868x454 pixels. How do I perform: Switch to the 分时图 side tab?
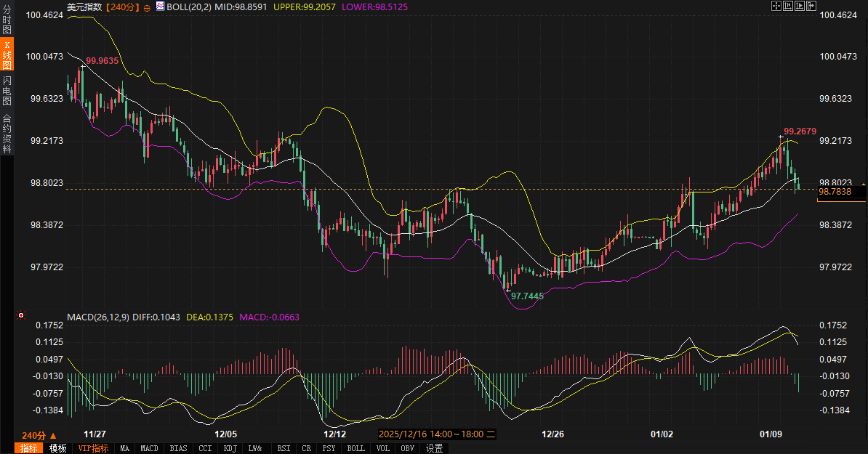(x=7, y=20)
